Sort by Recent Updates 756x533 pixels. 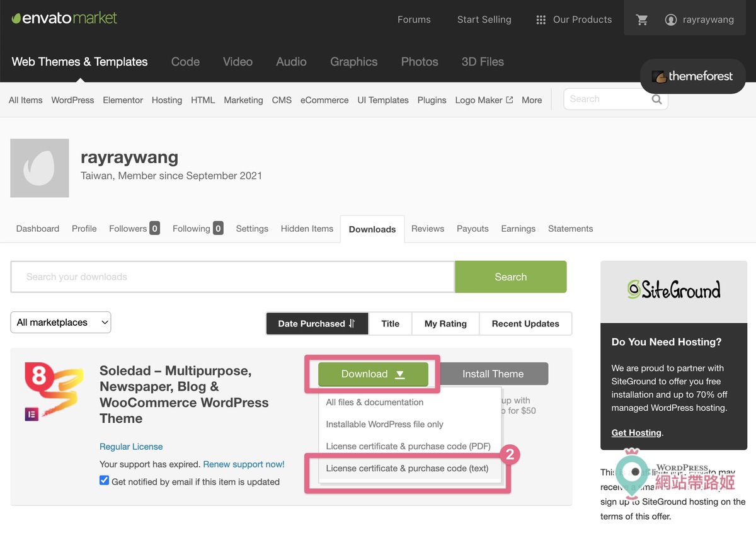525,324
